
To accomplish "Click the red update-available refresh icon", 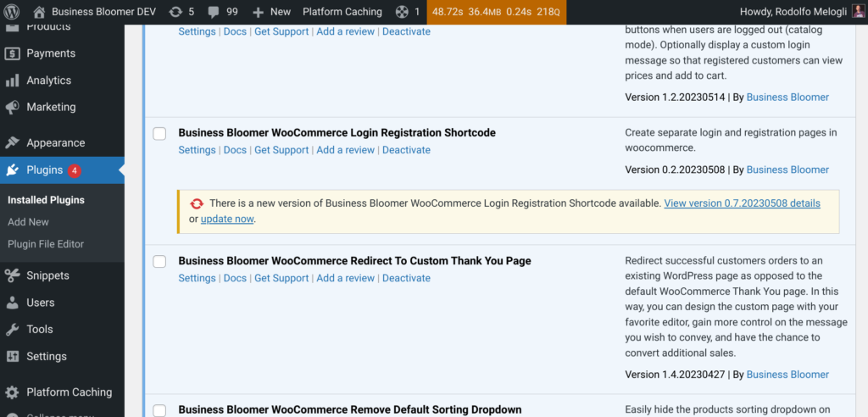I will point(197,203).
